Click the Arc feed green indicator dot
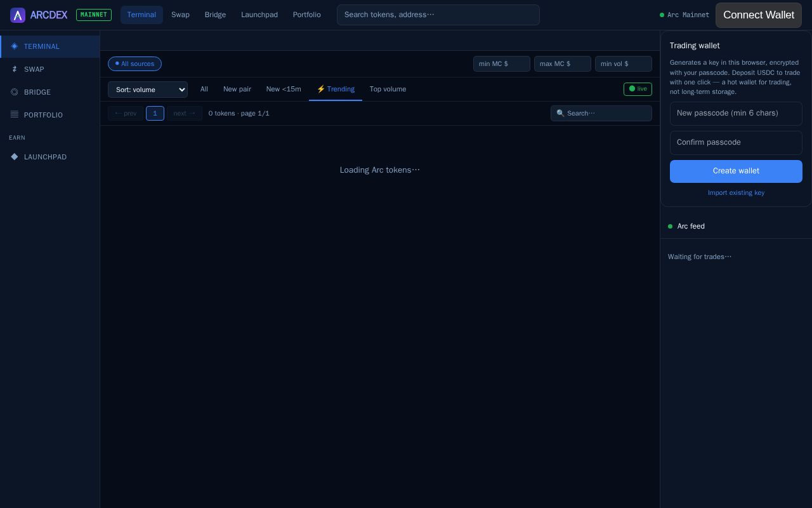 670,226
